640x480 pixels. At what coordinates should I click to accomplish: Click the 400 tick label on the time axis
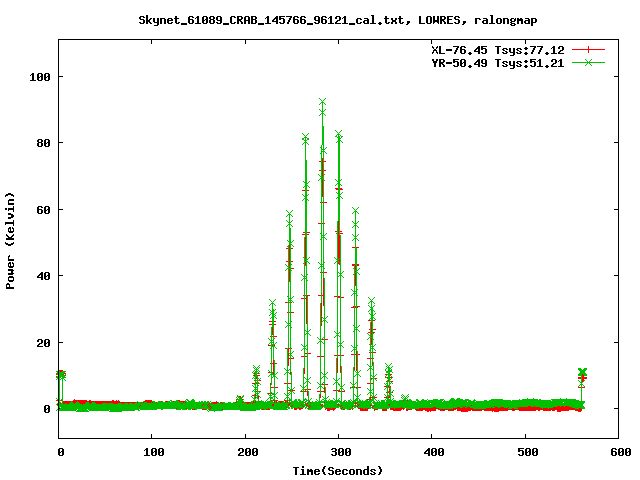[x=431, y=453]
